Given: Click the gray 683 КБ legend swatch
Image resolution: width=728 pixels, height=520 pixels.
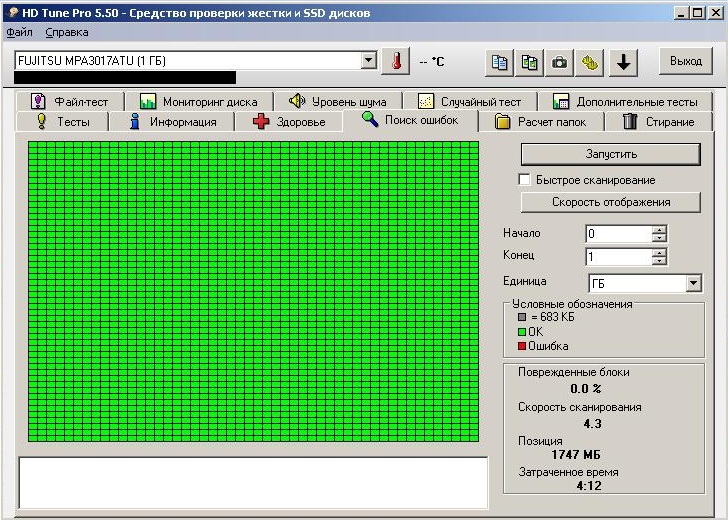Looking at the screenshot, I should [x=522, y=317].
